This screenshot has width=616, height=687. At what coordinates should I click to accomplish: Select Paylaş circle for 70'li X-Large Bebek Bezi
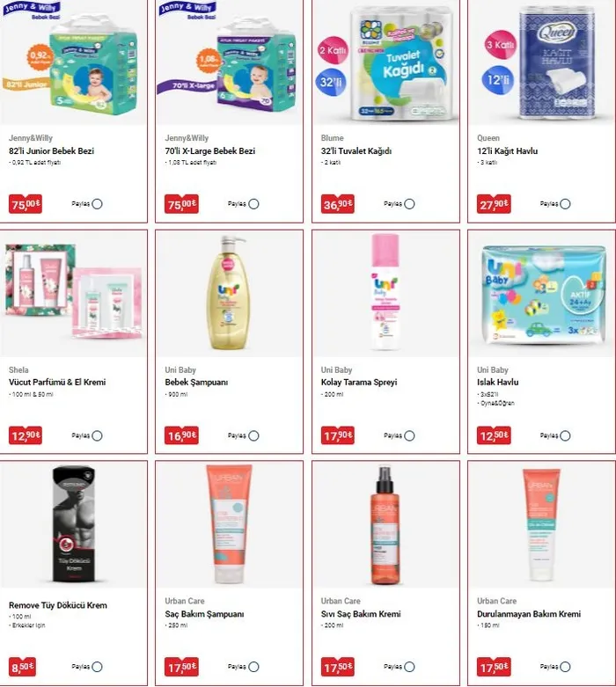pos(253,204)
